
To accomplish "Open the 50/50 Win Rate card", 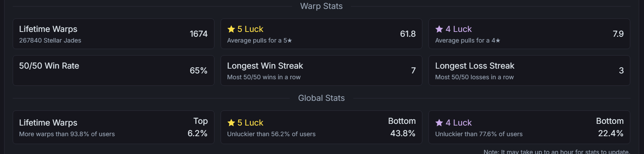I will click(113, 70).
